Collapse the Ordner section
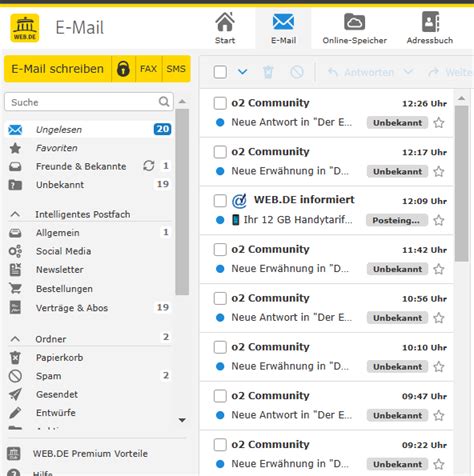This screenshot has height=476, width=474. click(x=15, y=339)
